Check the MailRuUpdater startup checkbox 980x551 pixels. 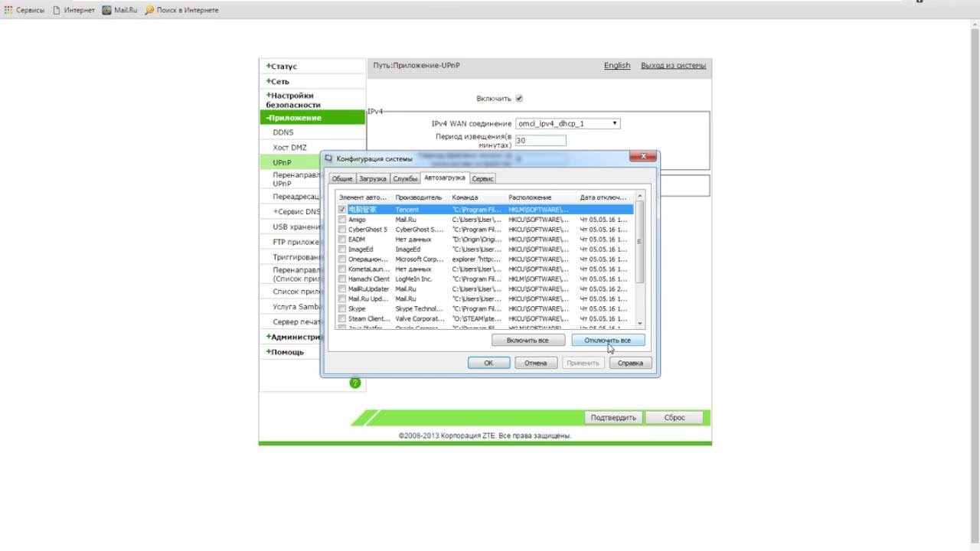pos(342,289)
